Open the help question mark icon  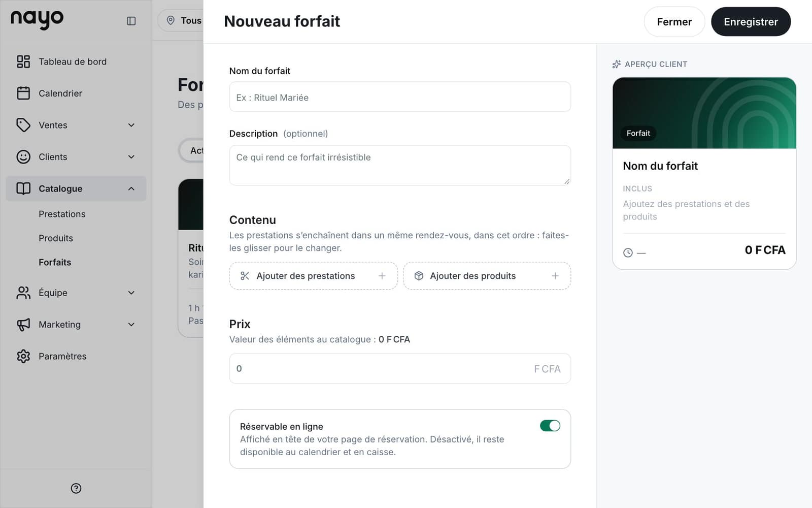76,488
